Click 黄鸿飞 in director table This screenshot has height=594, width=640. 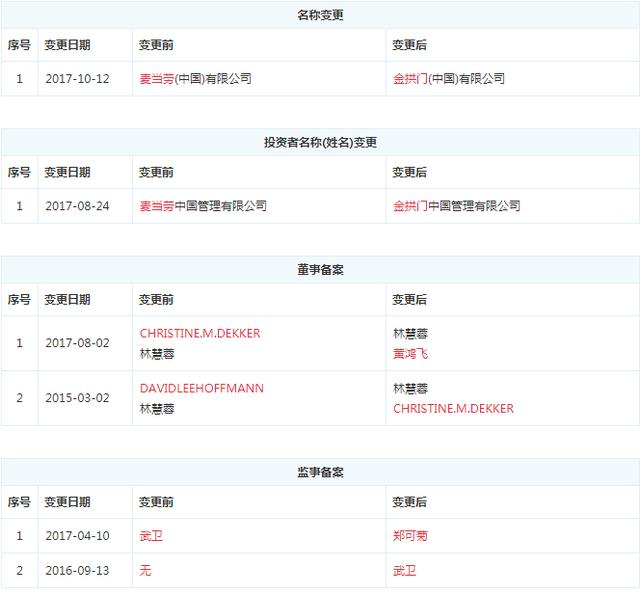[x=410, y=354]
